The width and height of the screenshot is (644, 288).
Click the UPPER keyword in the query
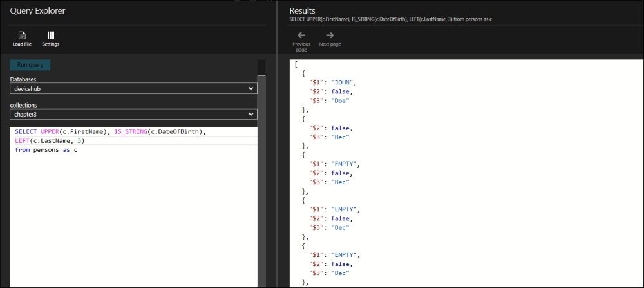pos(50,132)
